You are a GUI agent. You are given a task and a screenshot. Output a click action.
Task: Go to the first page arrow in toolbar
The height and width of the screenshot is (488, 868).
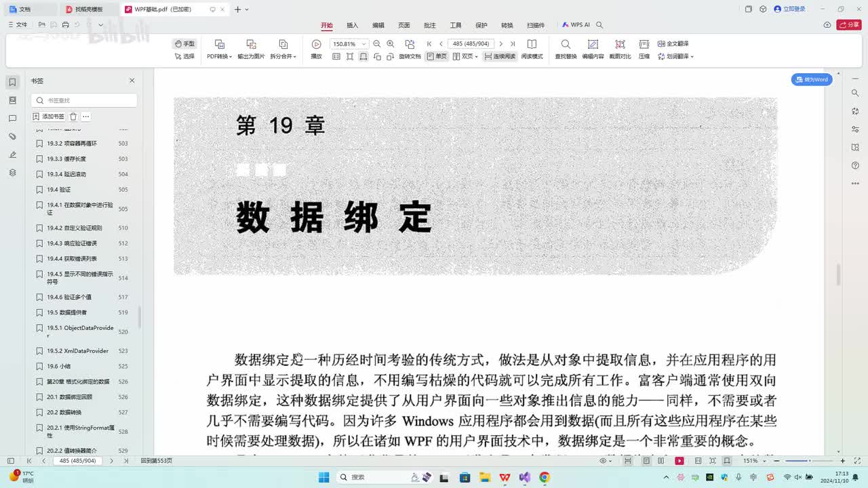[x=429, y=43]
